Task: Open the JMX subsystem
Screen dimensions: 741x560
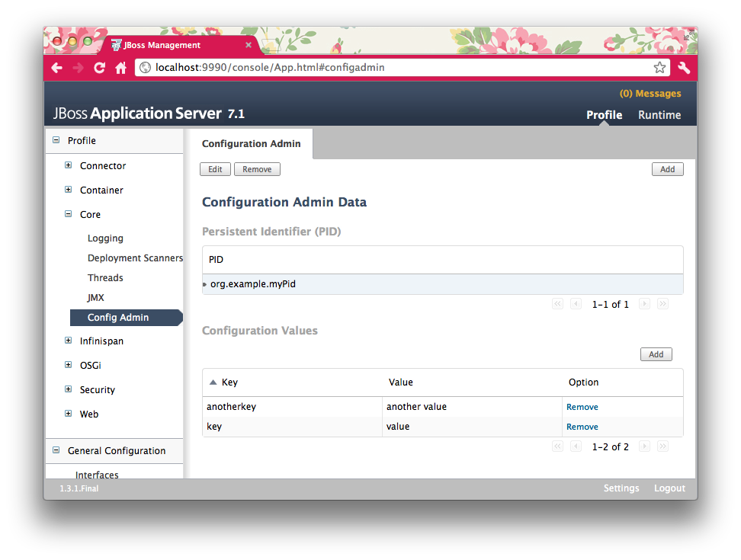Action: pyautogui.click(x=95, y=298)
